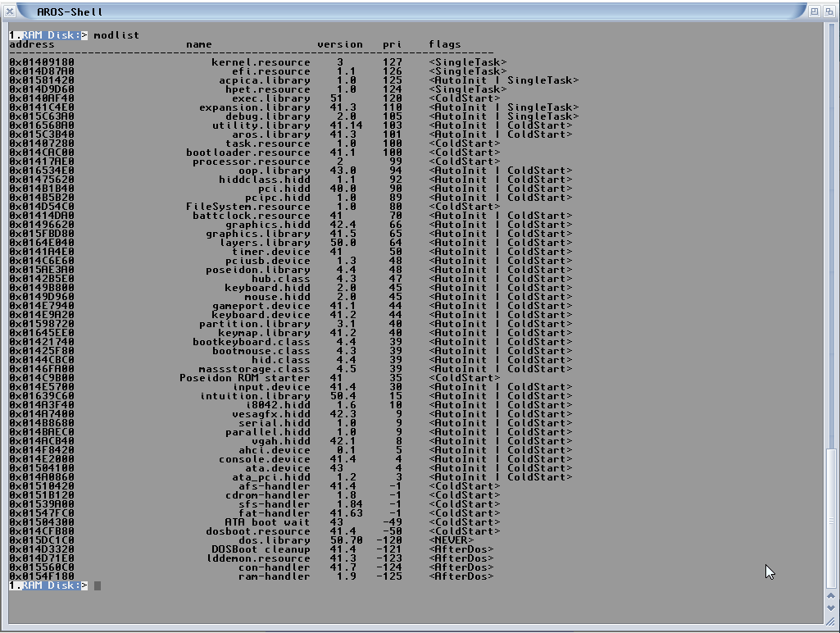Select the mouse.hidd entry

[x=278, y=297]
